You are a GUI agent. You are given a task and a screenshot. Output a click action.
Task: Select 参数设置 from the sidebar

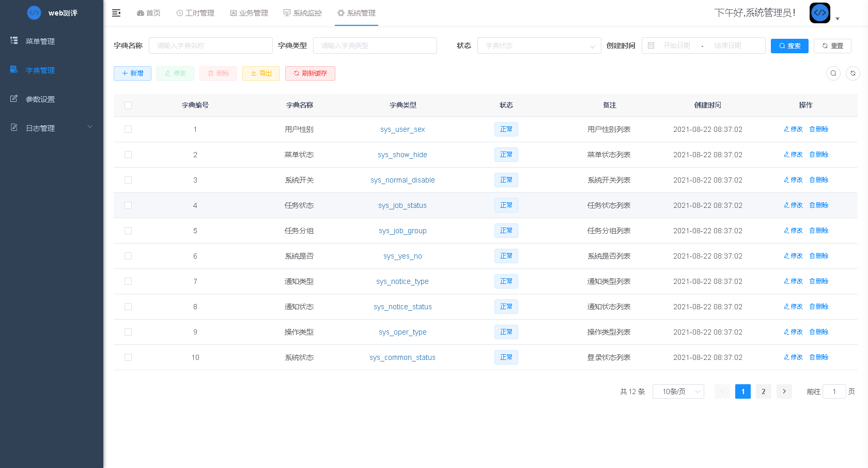(x=41, y=99)
